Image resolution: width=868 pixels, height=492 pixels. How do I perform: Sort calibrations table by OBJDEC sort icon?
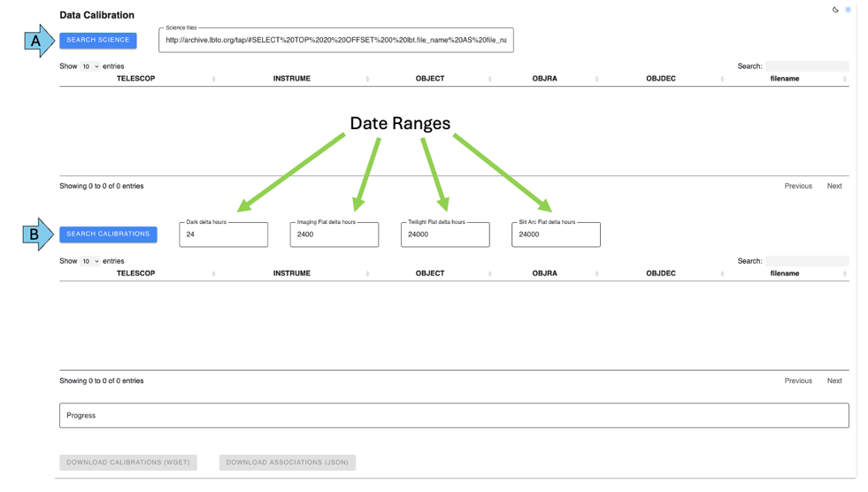tap(723, 273)
